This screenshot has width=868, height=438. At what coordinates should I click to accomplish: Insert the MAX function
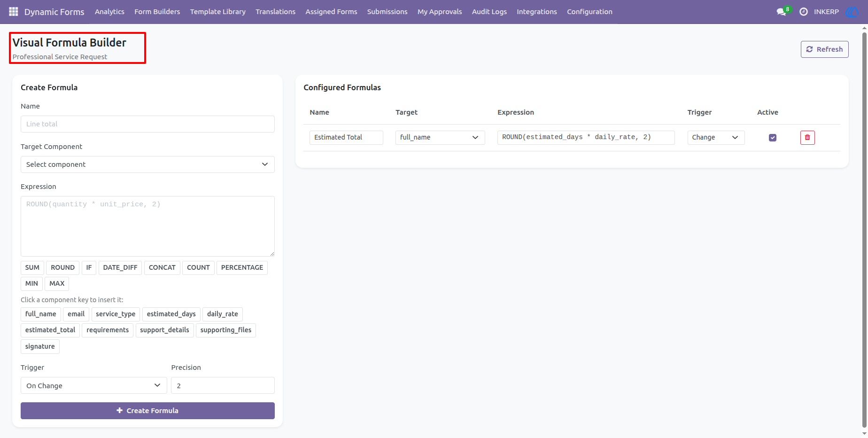57,284
